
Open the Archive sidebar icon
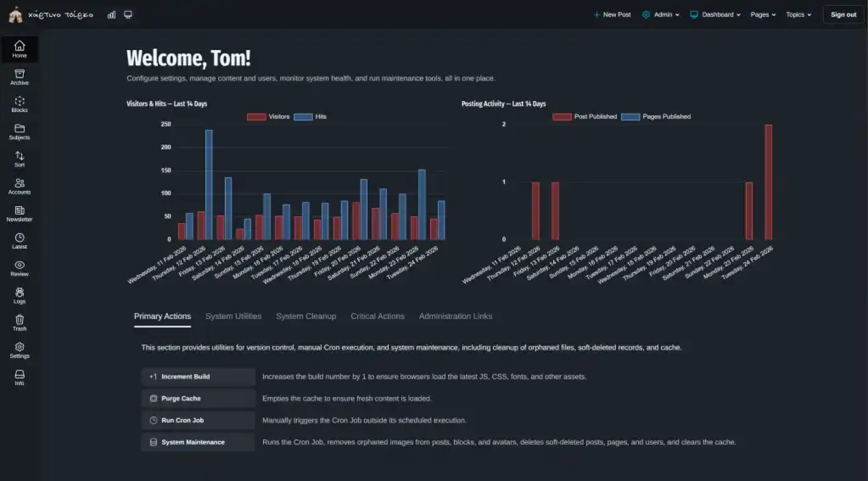pos(19,77)
